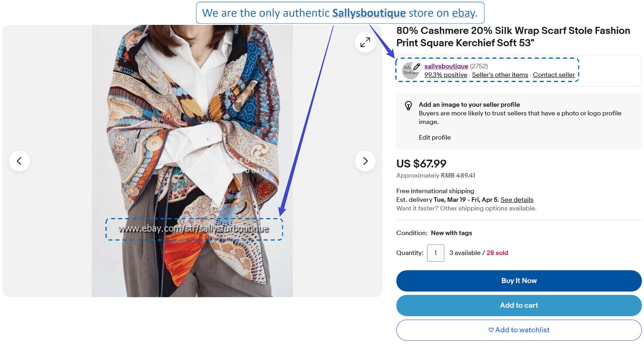Click the ebay store URL watermark on the photo
The height and width of the screenshot is (360, 644).
[194, 229]
